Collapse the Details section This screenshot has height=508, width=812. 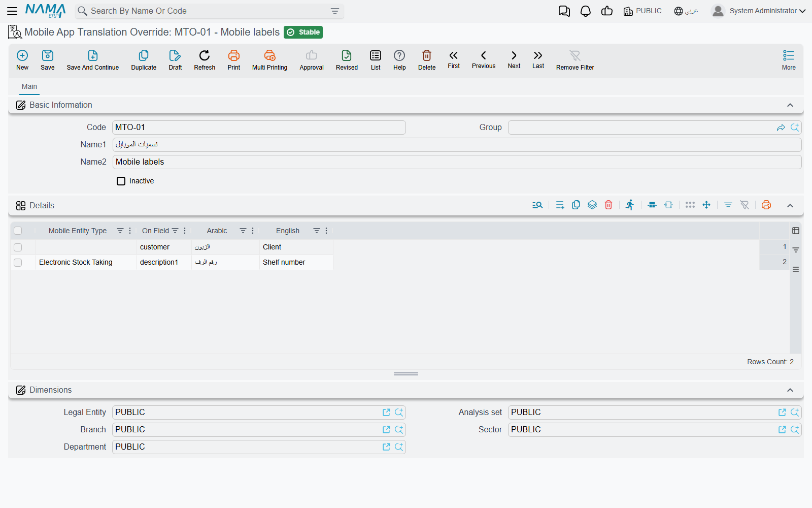pyautogui.click(x=790, y=206)
